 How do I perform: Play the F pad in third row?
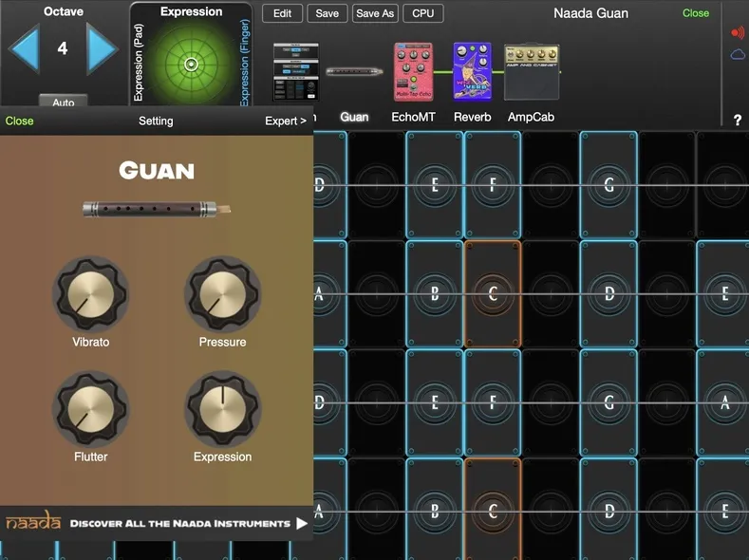click(493, 402)
